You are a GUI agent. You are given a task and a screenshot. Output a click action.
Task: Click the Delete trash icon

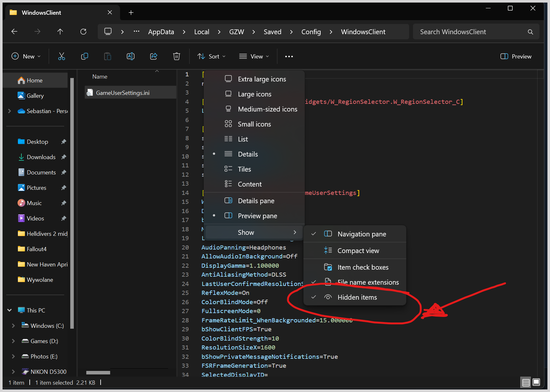click(177, 57)
